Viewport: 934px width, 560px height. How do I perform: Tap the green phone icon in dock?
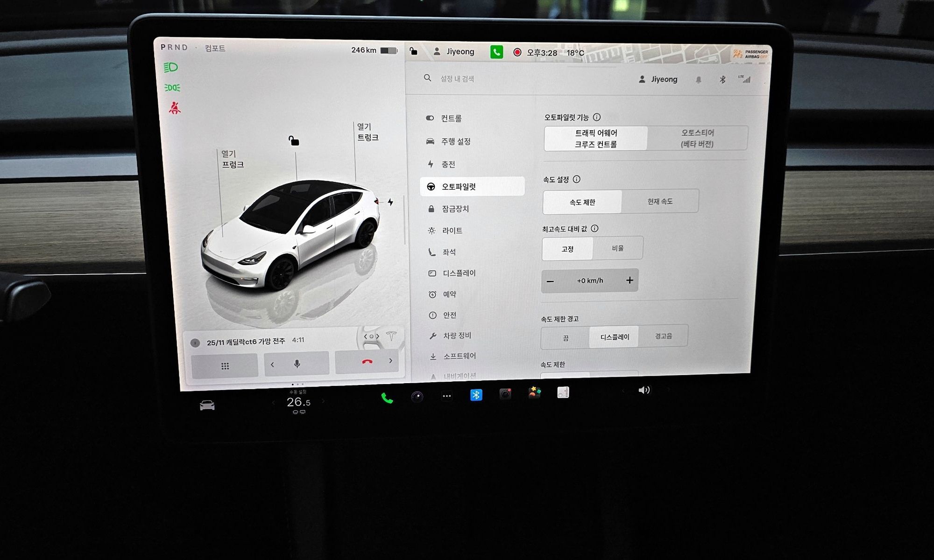tap(387, 398)
